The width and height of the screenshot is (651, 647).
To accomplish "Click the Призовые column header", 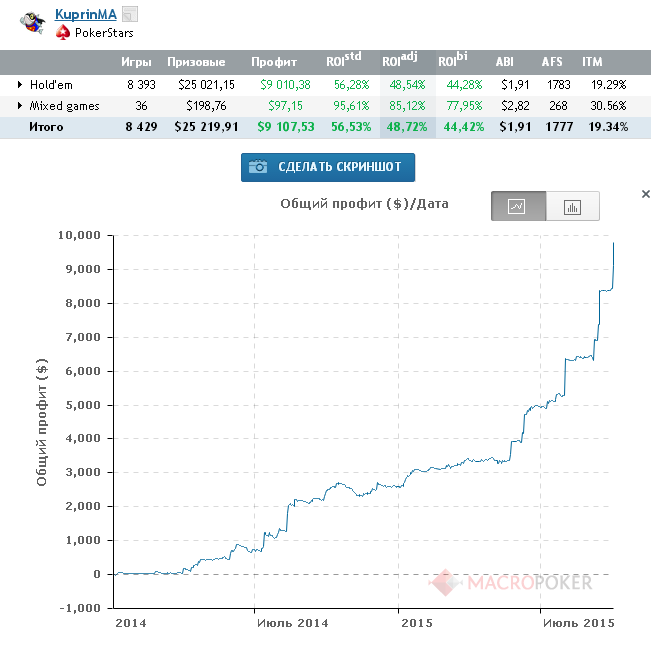I will 196,61.
